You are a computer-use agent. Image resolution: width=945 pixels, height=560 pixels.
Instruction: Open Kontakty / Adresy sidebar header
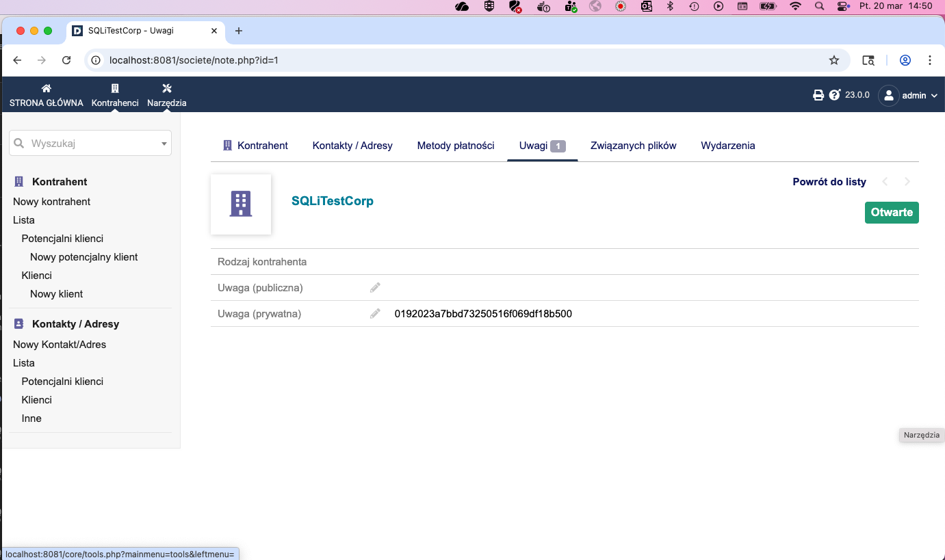(x=76, y=324)
